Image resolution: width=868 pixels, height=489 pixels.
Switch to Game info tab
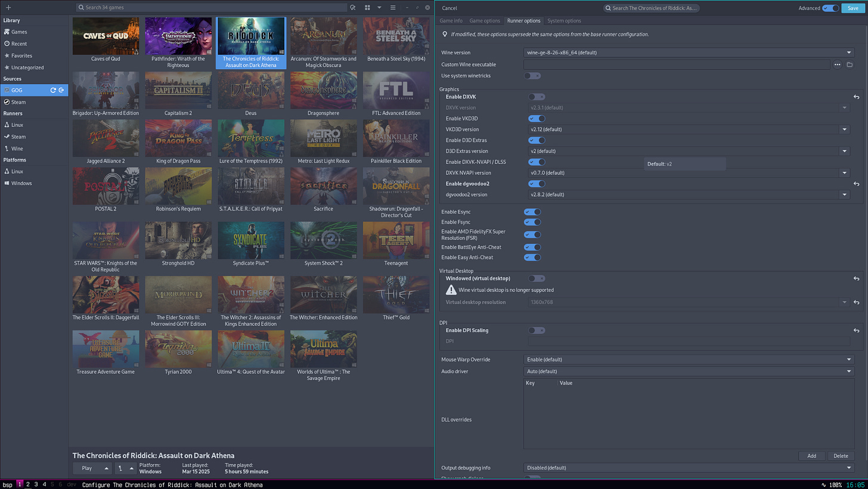pos(451,21)
